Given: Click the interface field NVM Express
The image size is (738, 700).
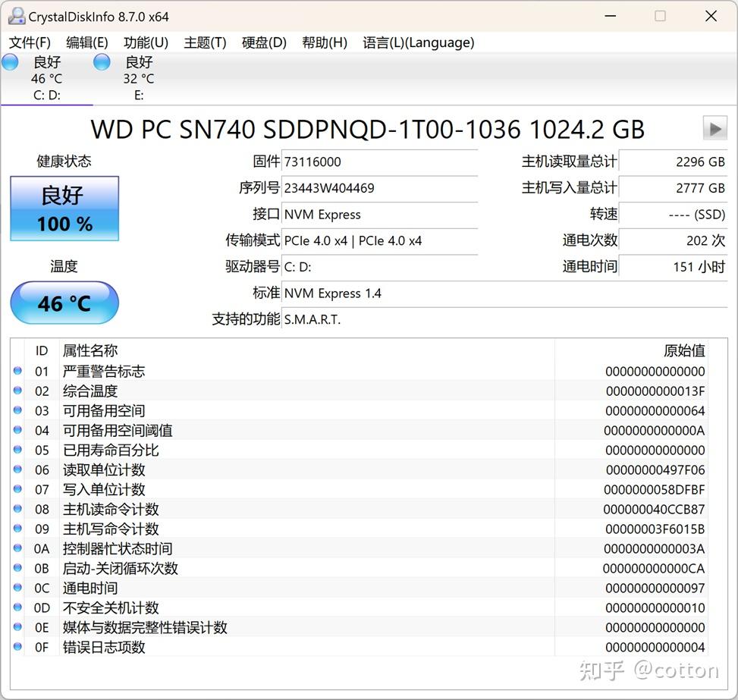Looking at the screenshot, I should [x=380, y=214].
